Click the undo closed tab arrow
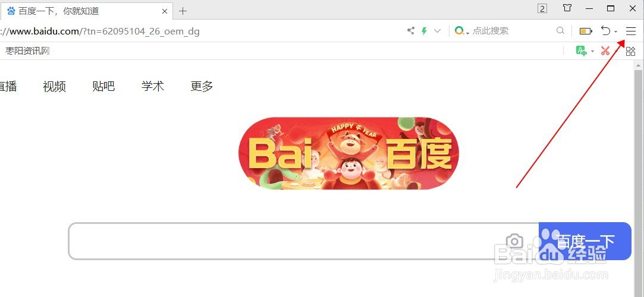The width and height of the screenshot is (644, 297). [605, 31]
